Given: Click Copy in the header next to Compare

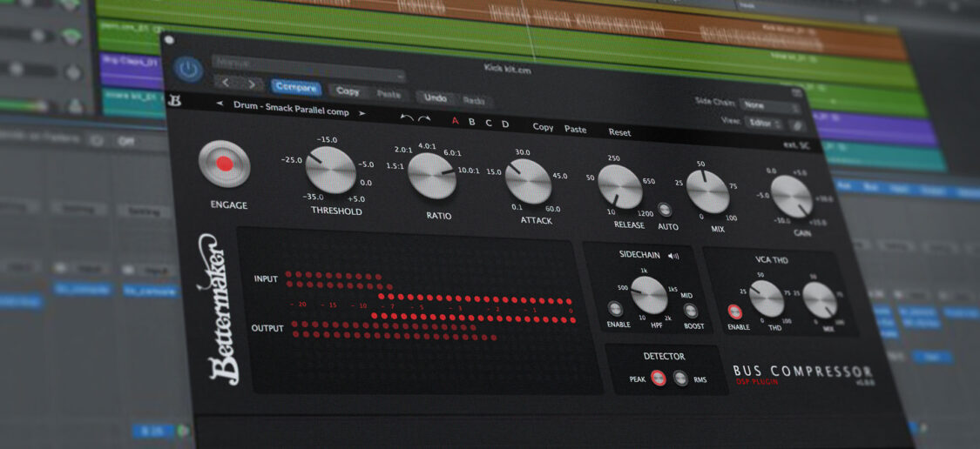Looking at the screenshot, I should 348,91.
